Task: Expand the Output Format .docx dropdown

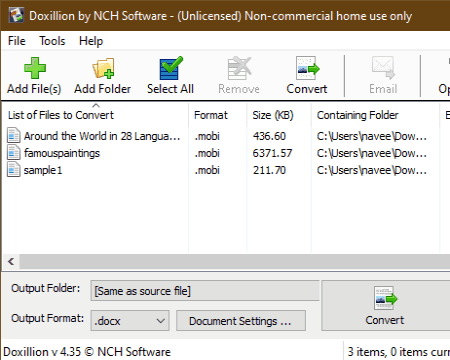Action: (130, 321)
